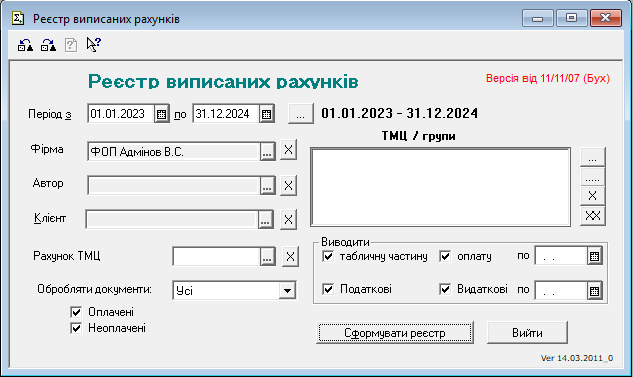Maximize the Реєстр виписаних рахунків window
Viewport: 633px width, 377px height.
tap(571, 18)
